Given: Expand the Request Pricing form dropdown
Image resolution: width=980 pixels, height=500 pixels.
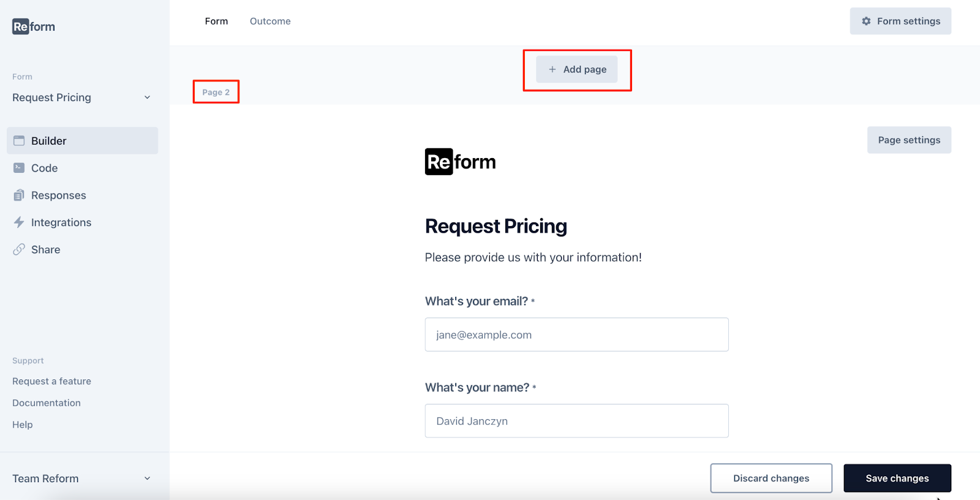Looking at the screenshot, I should (147, 97).
